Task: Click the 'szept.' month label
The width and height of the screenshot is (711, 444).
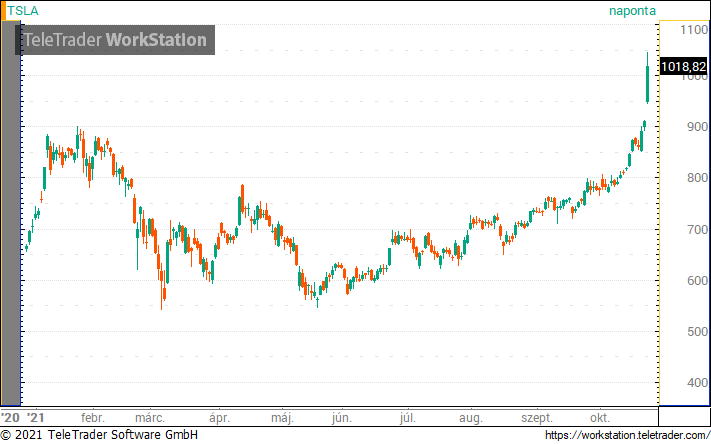Action: [x=536, y=418]
